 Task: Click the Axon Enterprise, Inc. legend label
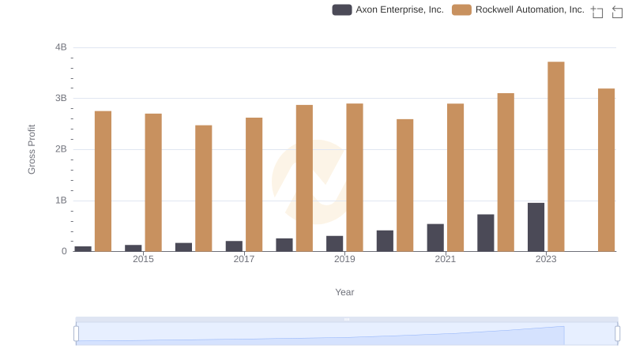(x=400, y=9)
